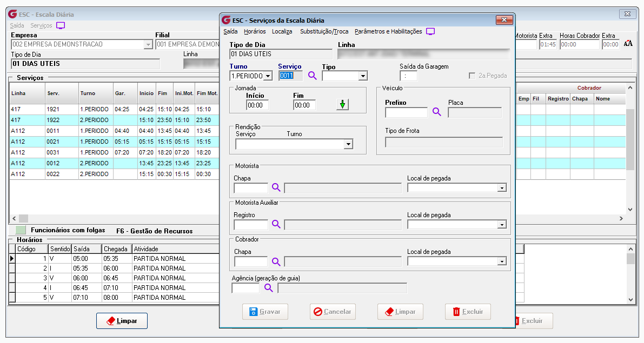Select service row 0022 in Serviços grid
This screenshot has height=343, width=644.
[114, 174]
